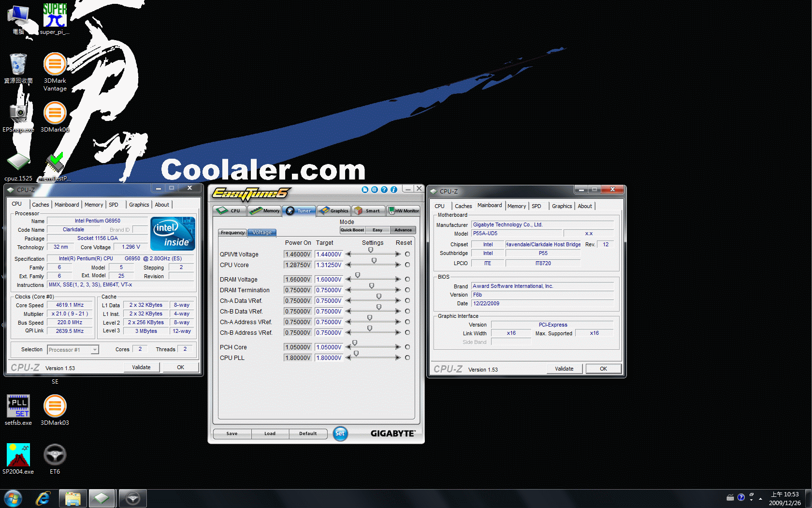The image size is (812, 508).
Task: Click the Windows Start orb
Action: pos(13,498)
